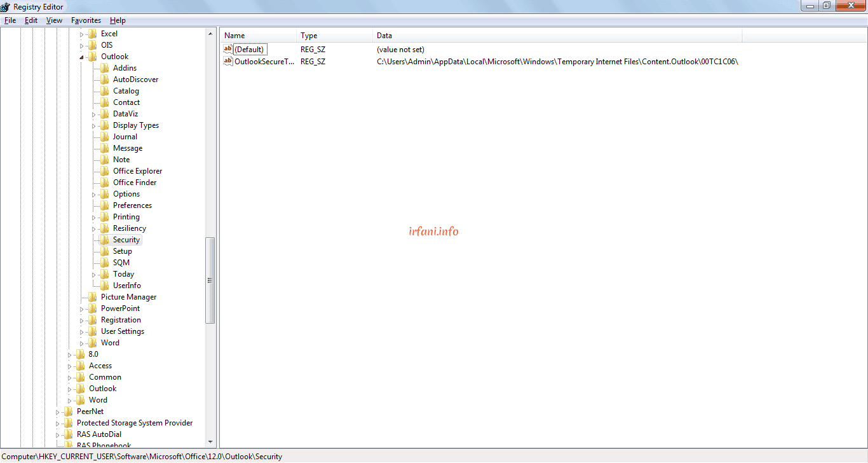Select the Registration tree key
This screenshot has width=868, height=463.
tap(121, 320)
